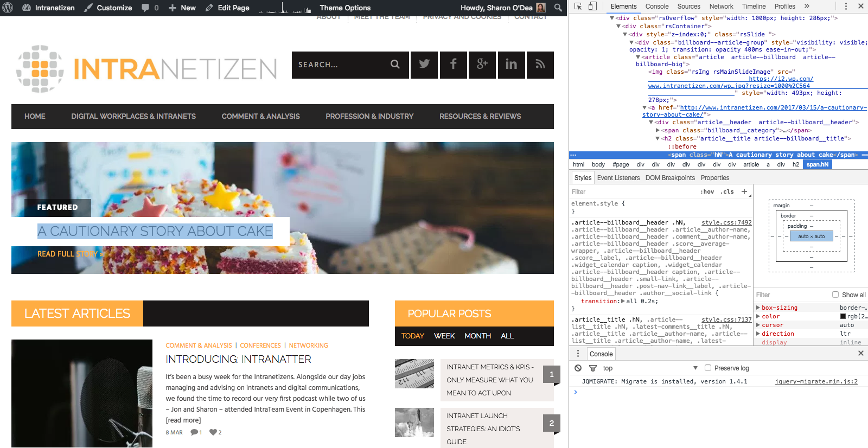Open the WordPress logo menu
This screenshot has height=448, width=868.
click(x=8, y=8)
